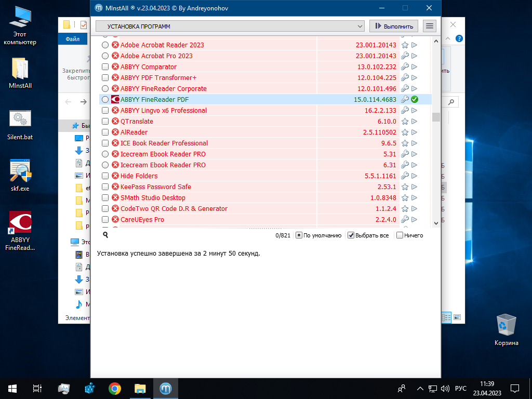Click the program list scrollbar thumb
532x399 pixels.
coord(436,117)
